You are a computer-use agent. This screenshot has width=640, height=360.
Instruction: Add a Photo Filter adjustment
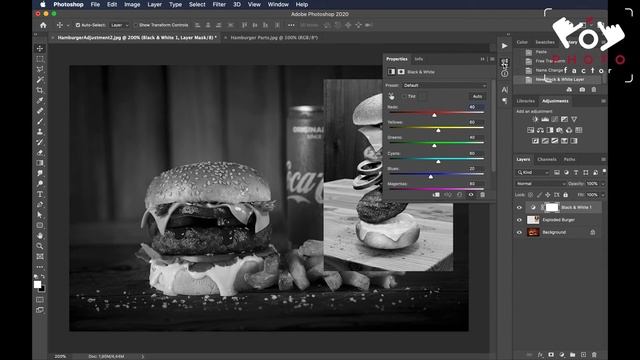coord(559,130)
